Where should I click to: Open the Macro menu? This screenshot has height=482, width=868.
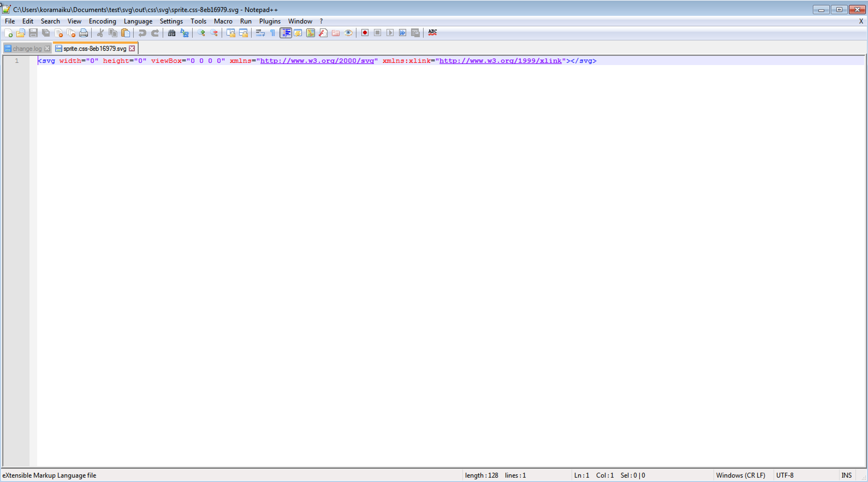click(x=223, y=21)
